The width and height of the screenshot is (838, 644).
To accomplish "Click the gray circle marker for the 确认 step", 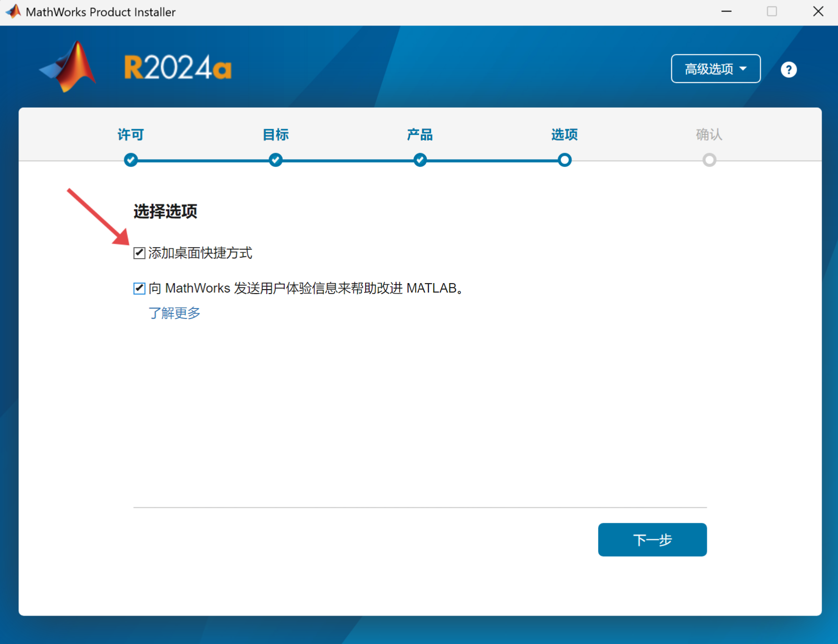I will point(709,160).
